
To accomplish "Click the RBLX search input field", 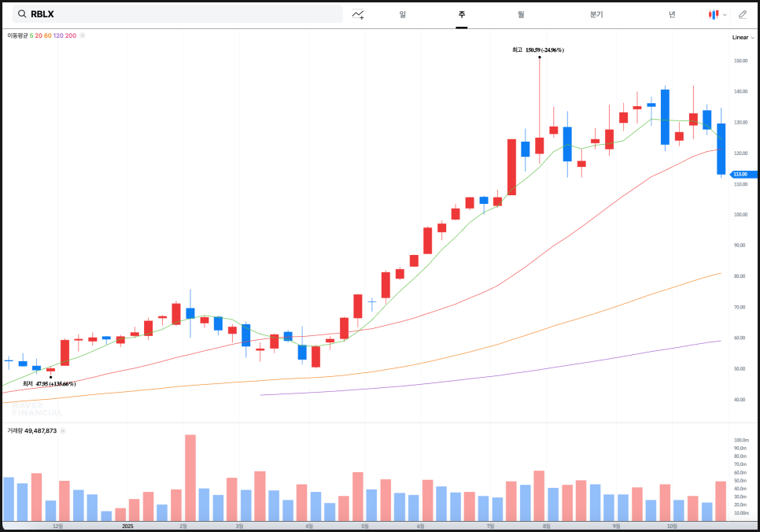I will click(x=181, y=14).
